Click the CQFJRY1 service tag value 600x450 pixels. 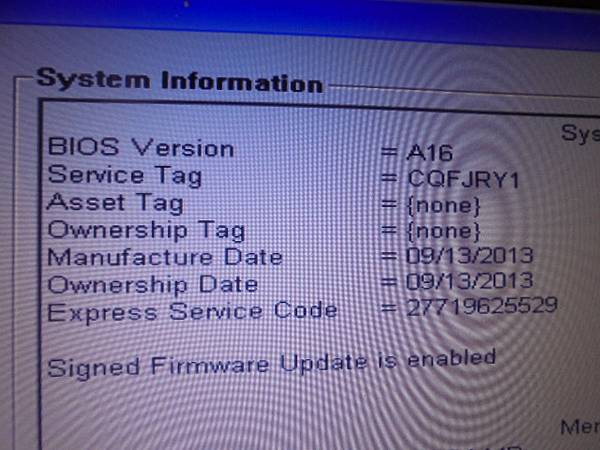point(463,179)
